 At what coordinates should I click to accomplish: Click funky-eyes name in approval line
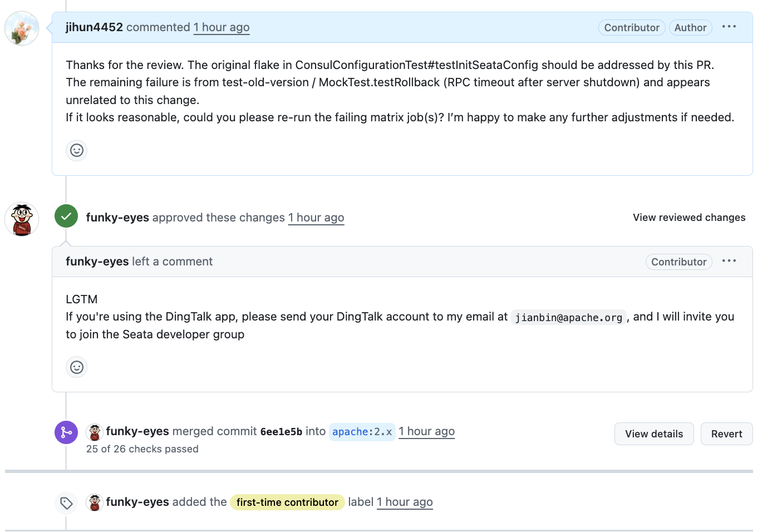117,218
